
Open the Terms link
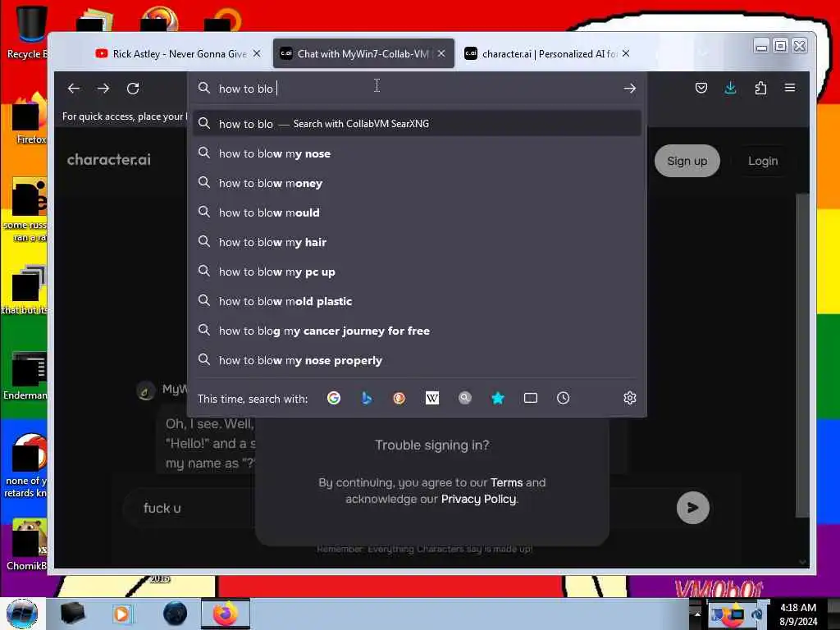click(506, 482)
